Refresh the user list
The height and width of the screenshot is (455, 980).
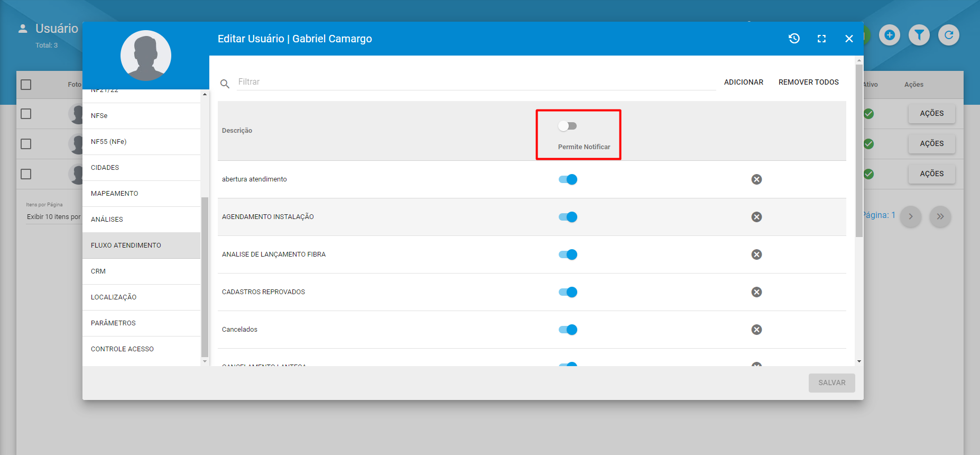(x=949, y=35)
